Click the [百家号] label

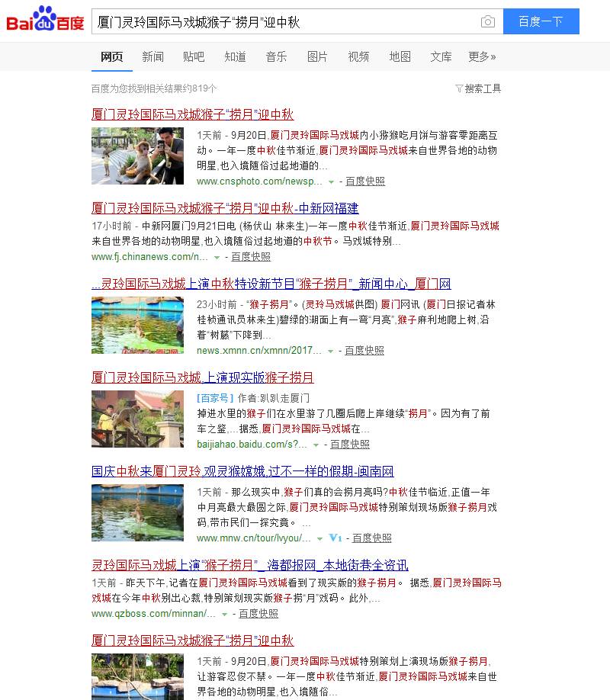click(215, 398)
